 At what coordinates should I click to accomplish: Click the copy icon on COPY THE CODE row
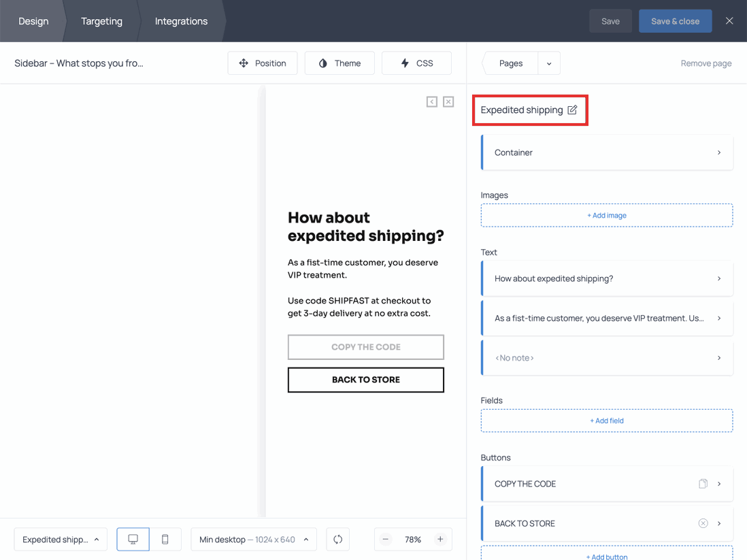click(x=703, y=484)
